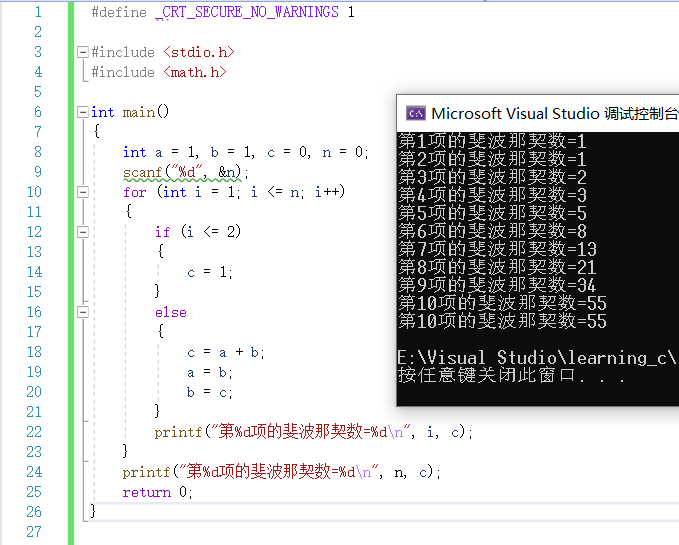Click the printf call on line 24
The image size is (679, 545).
coord(281,472)
